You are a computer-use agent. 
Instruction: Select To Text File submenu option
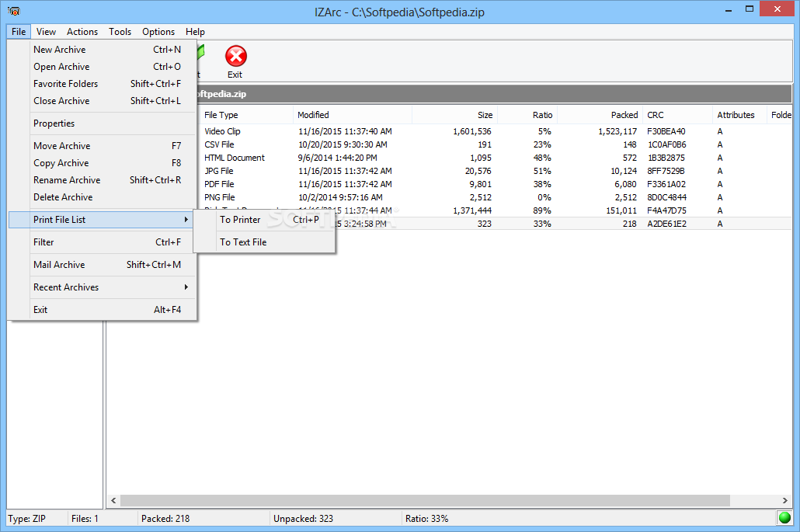click(x=264, y=242)
